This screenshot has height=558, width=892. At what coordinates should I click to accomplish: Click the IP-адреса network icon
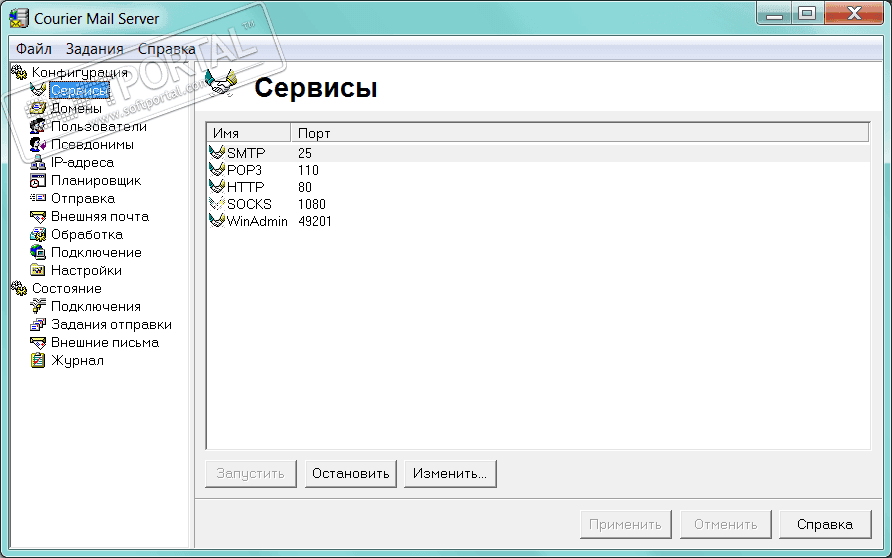(38, 162)
